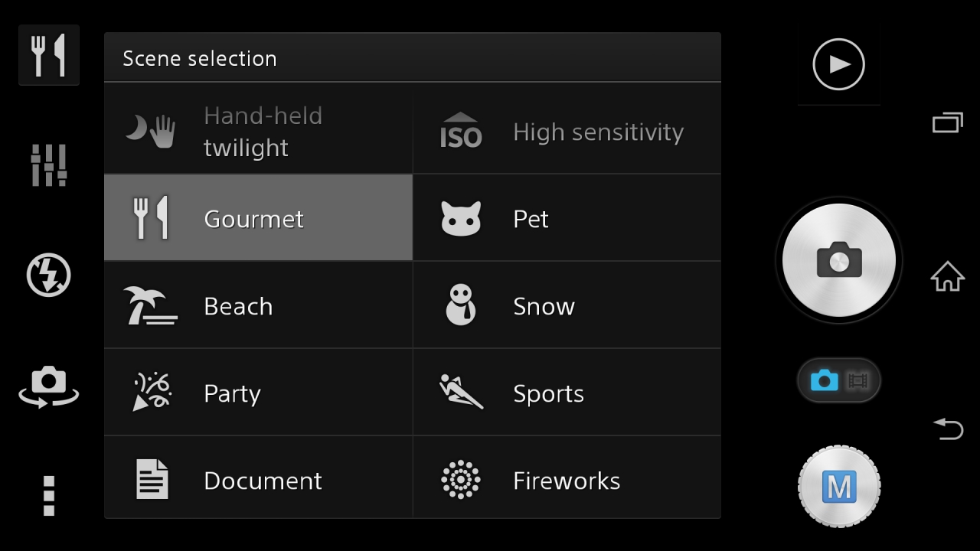980x551 pixels.
Task: Open the three-dot more options menu
Action: (49, 495)
